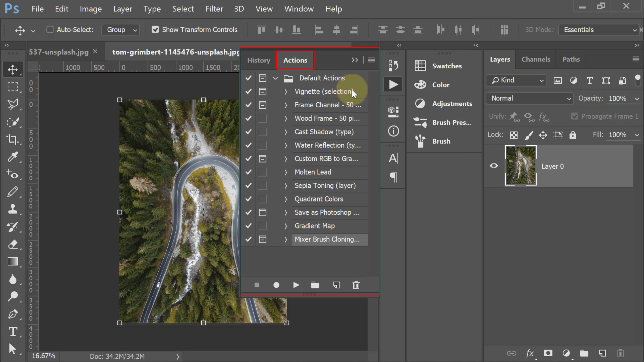
Task: Open the Filter menu
Action: click(214, 9)
